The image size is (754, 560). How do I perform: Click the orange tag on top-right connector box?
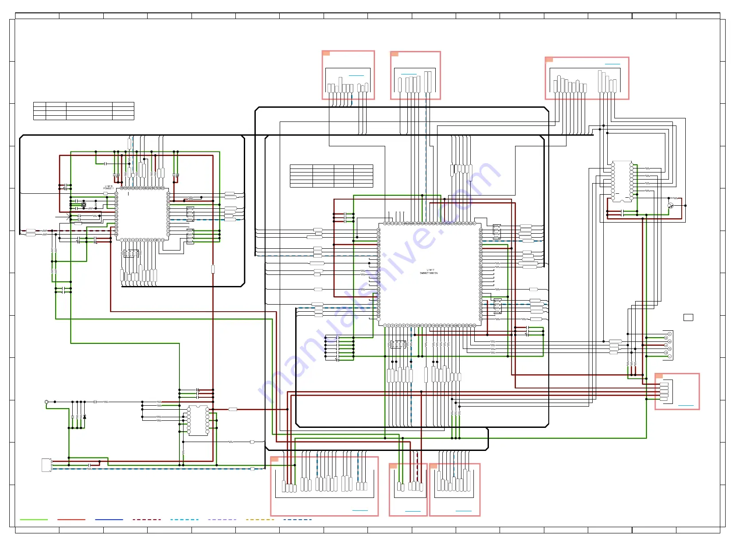coord(549,59)
